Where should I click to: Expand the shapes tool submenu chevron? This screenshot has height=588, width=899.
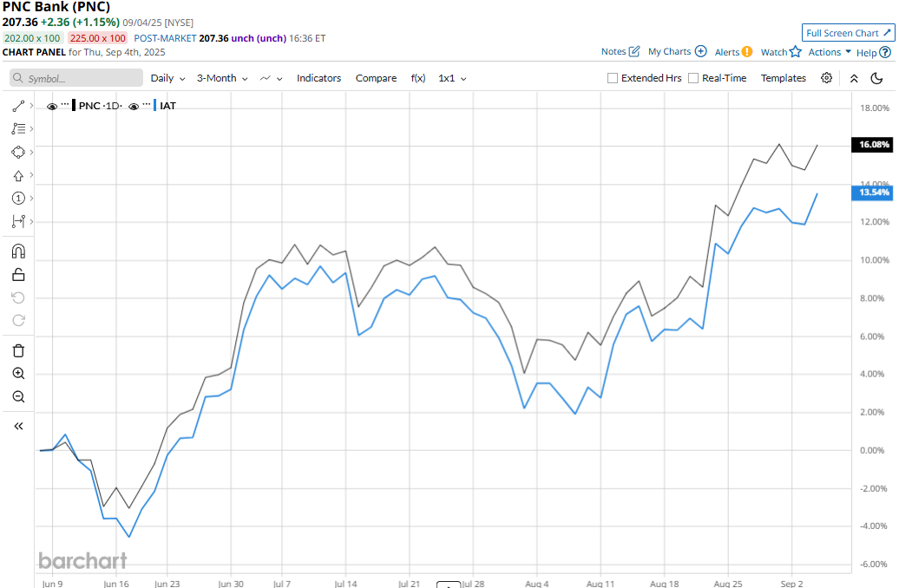pyautogui.click(x=31, y=152)
